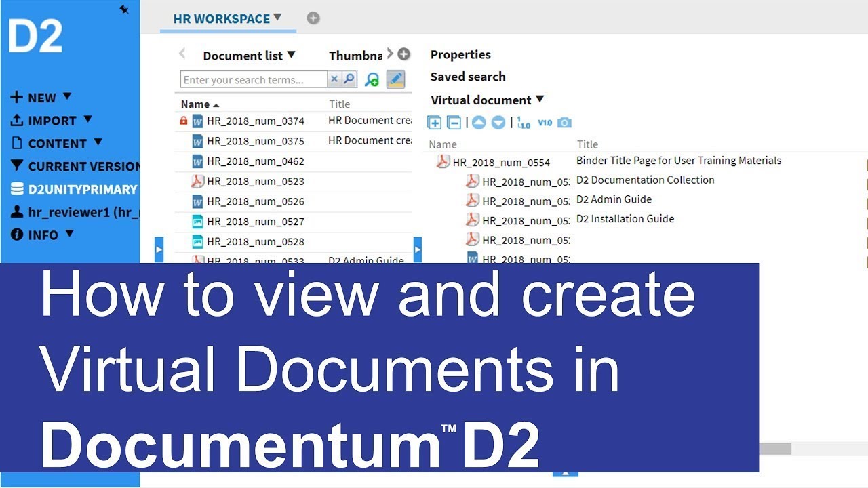Viewport: 868px width, 488px height.
Task: Click 'D2 Installation Guide' title
Action: coord(625,218)
